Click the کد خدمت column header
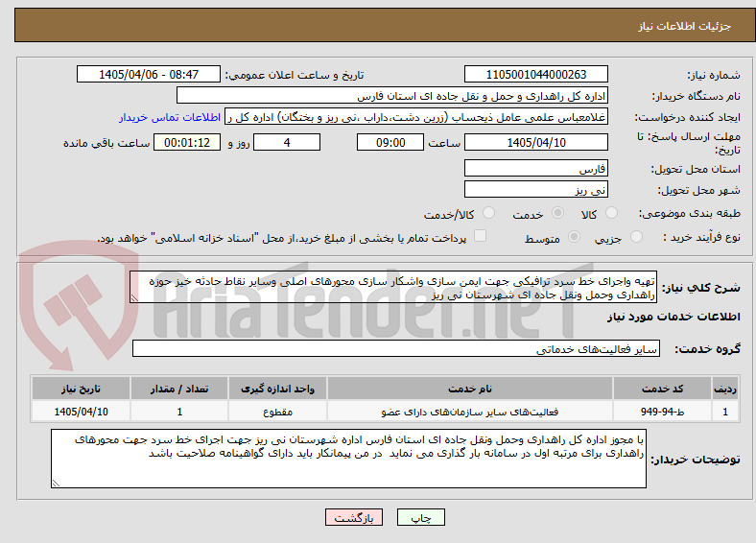 tap(663, 389)
